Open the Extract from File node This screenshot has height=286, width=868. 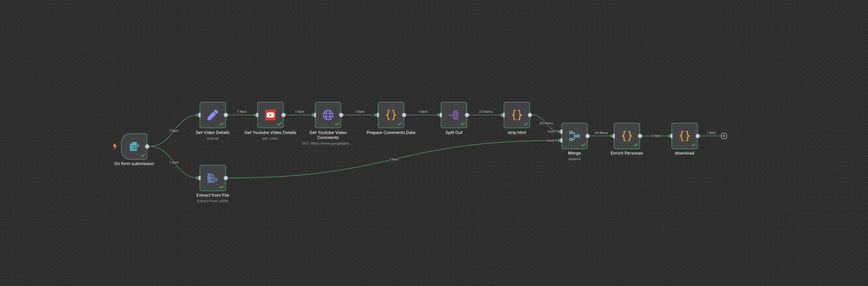click(212, 178)
